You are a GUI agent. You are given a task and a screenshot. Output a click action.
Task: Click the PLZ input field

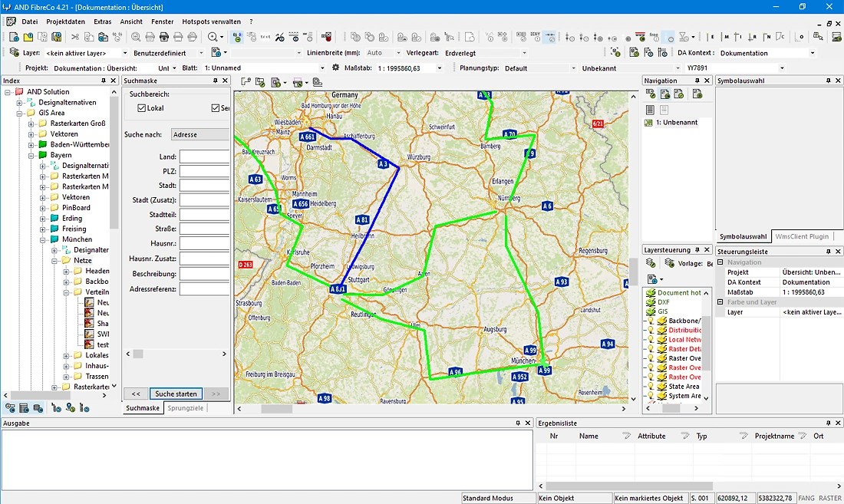[x=205, y=171]
